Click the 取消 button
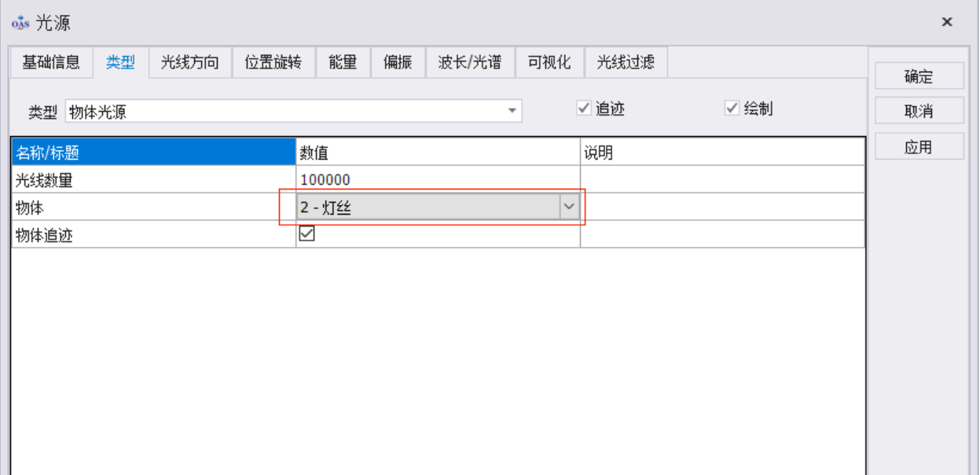The width and height of the screenshot is (980, 475). pyautogui.click(x=919, y=112)
